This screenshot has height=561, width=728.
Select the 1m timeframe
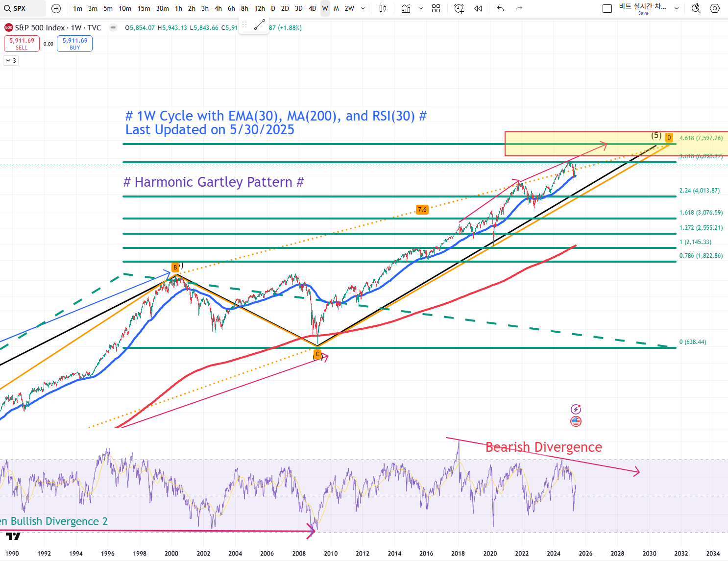tap(77, 8)
